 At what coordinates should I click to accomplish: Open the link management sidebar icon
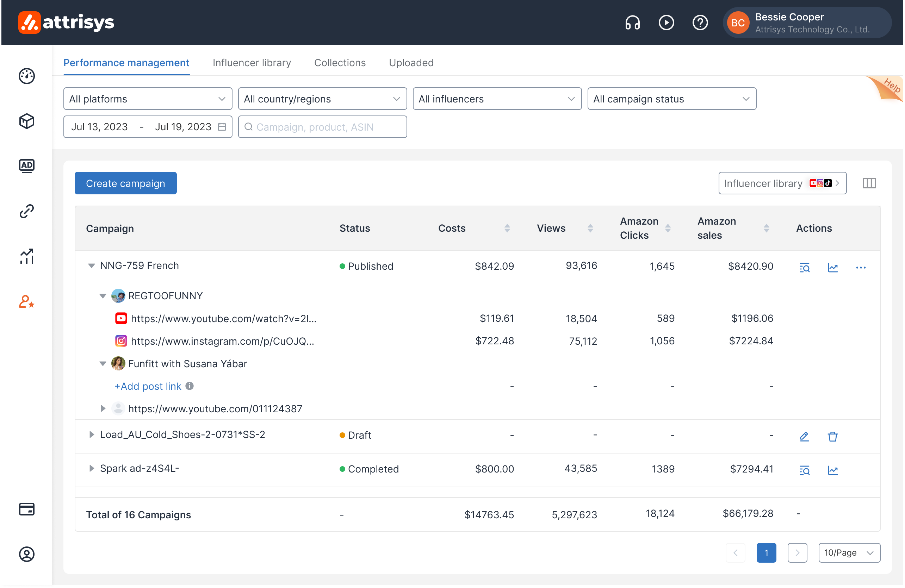27,211
